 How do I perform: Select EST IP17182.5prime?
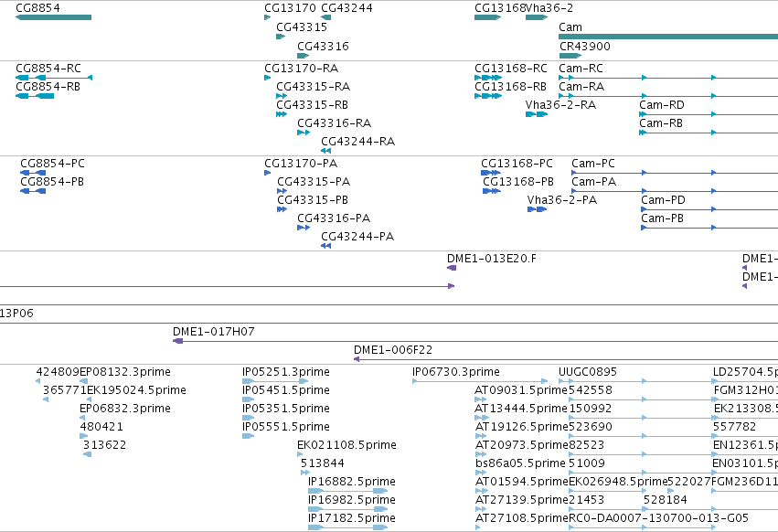pyautogui.click(x=352, y=518)
